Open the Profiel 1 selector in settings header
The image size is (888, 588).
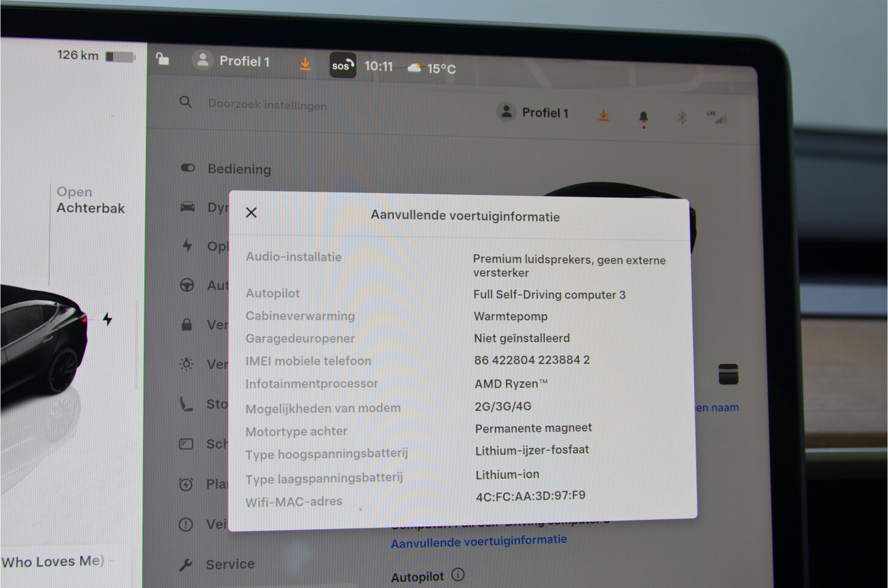pyautogui.click(x=533, y=113)
